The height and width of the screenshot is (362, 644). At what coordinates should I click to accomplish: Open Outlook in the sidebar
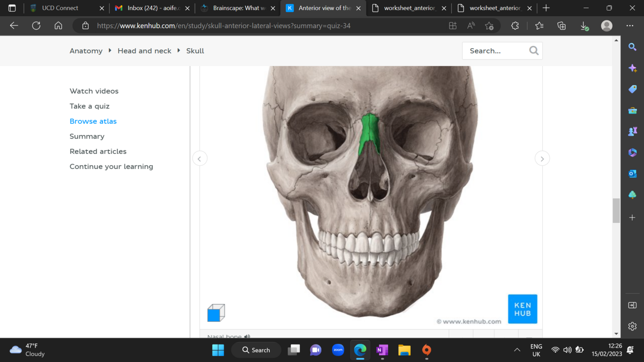632,174
